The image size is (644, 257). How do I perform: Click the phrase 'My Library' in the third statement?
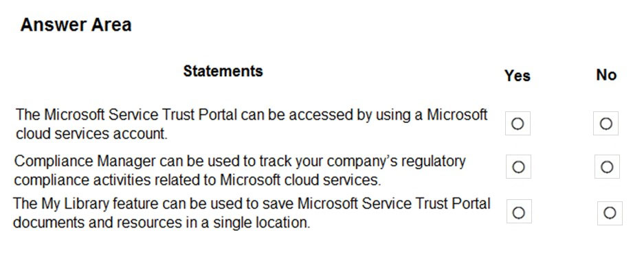pos(75,203)
